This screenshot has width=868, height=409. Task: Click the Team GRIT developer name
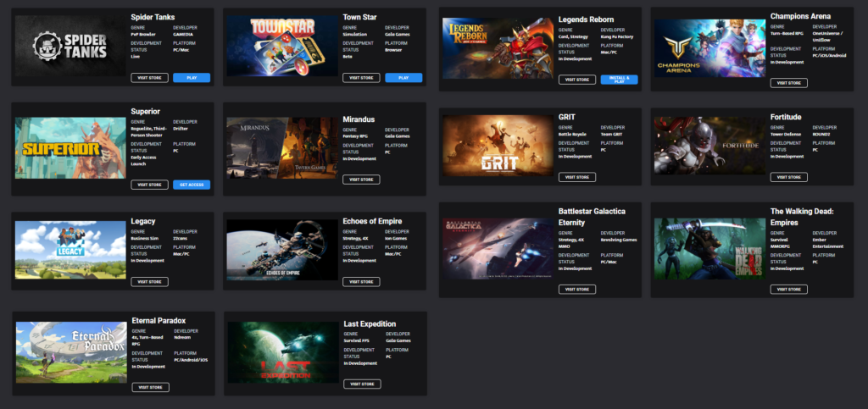(x=612, y=135)
